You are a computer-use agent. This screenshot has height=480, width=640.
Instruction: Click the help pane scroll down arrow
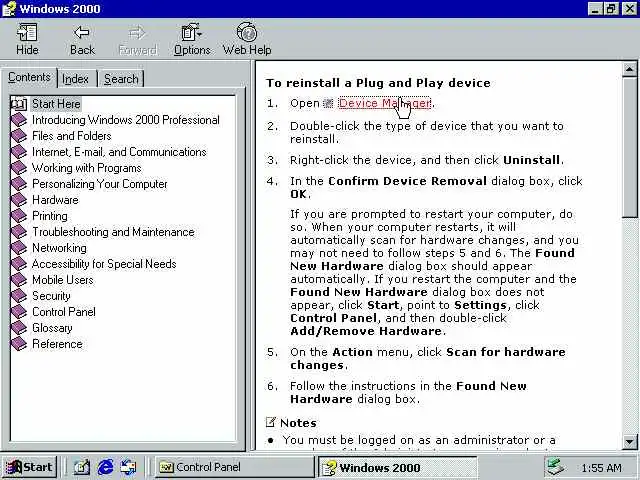(629, 441)
